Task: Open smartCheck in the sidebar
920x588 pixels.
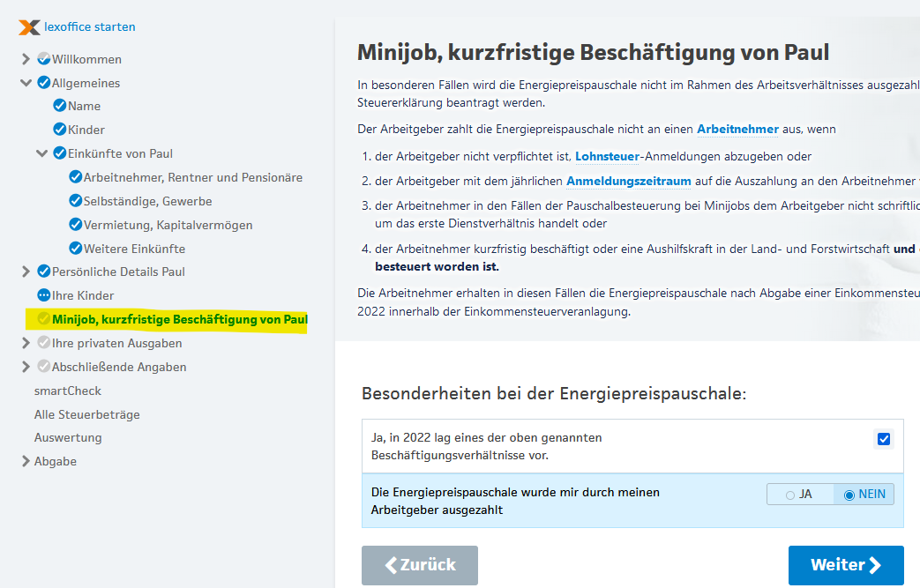Action: click(x=68, y=391)
